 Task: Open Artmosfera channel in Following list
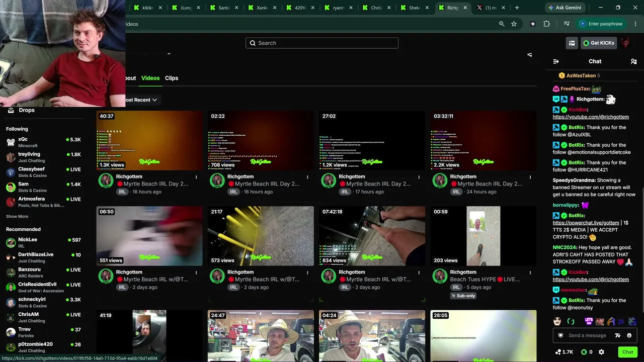pyautogui.click(x=43, y=202)
